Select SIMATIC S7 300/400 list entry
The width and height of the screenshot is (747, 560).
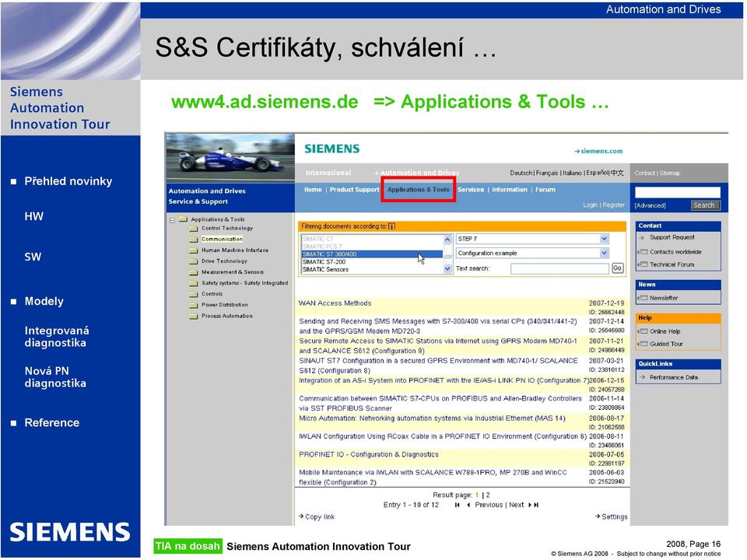pyautogui.click(x=372, y=254)
